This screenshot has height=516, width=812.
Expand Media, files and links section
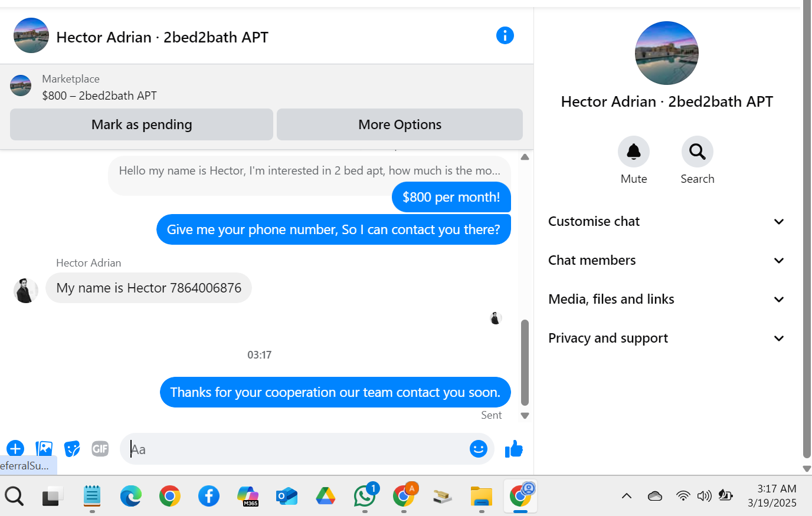tap(667, 300)
